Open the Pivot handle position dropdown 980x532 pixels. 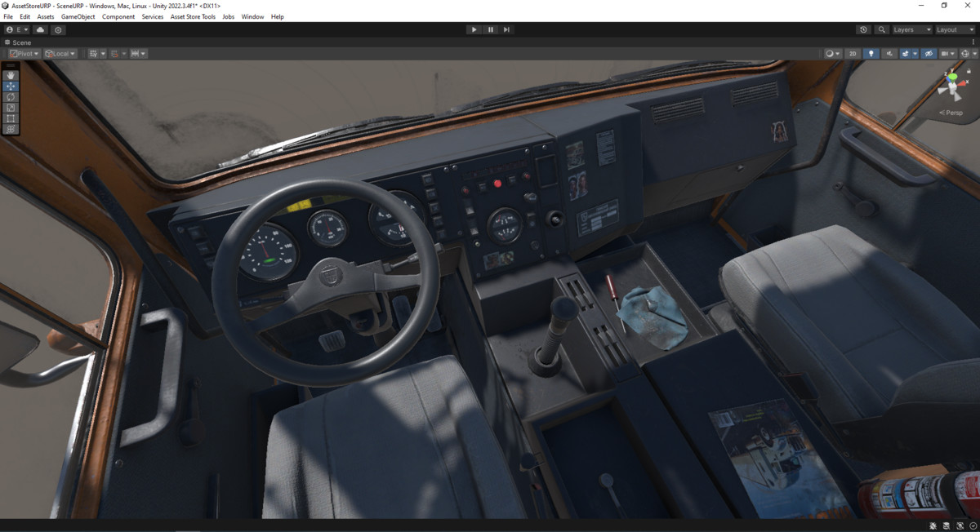[24, 54]
